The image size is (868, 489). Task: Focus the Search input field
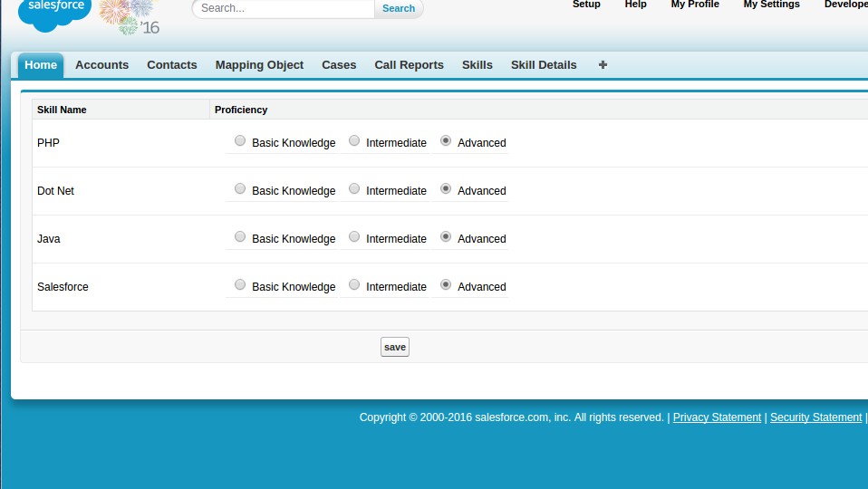coord(284,8)
